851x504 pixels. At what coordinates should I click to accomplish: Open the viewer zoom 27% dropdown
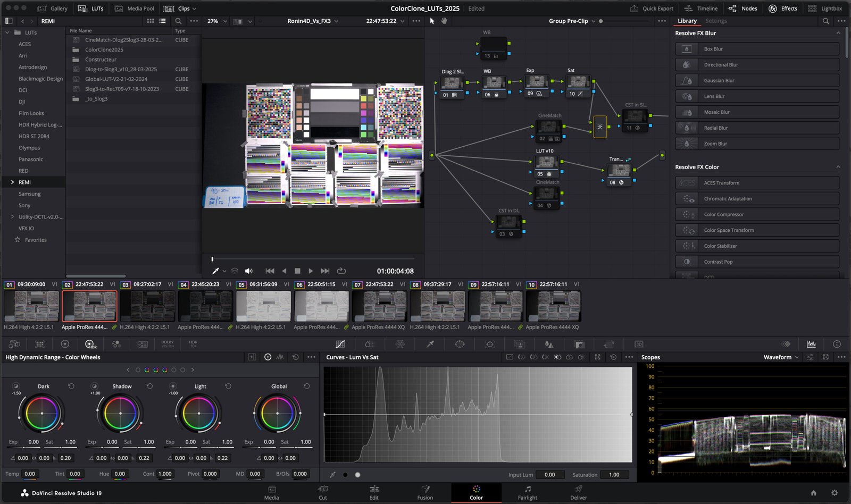point(217,21)
